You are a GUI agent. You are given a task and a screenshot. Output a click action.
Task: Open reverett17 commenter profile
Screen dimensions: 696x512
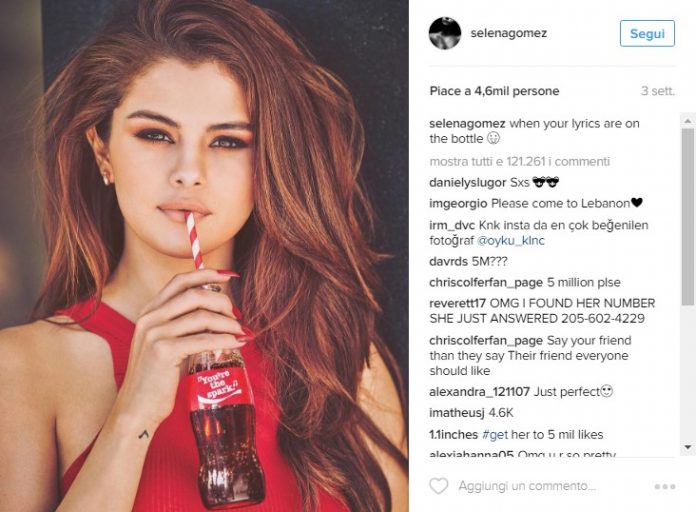pos(458,303)
